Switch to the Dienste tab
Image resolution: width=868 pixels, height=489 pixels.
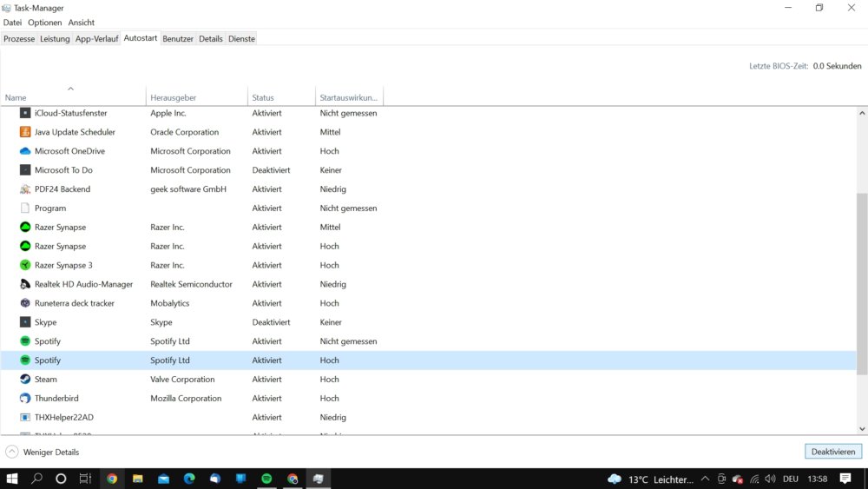point(242,39)
